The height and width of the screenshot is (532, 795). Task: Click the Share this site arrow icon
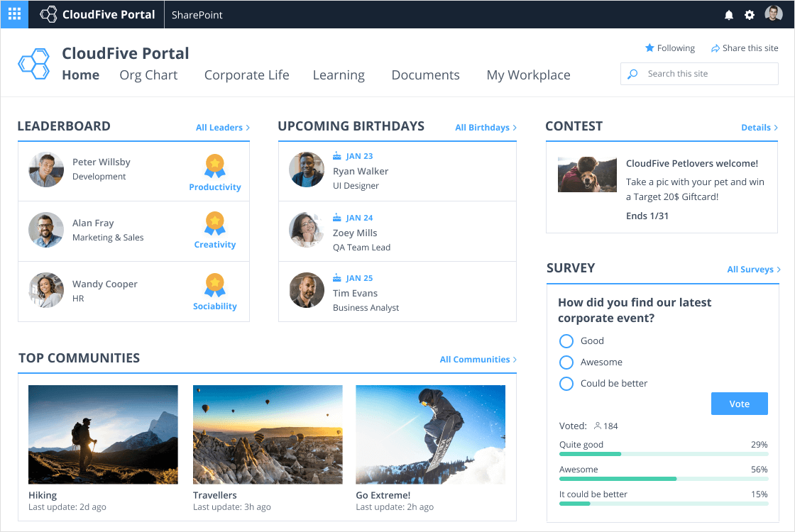[x=715, y=48]
